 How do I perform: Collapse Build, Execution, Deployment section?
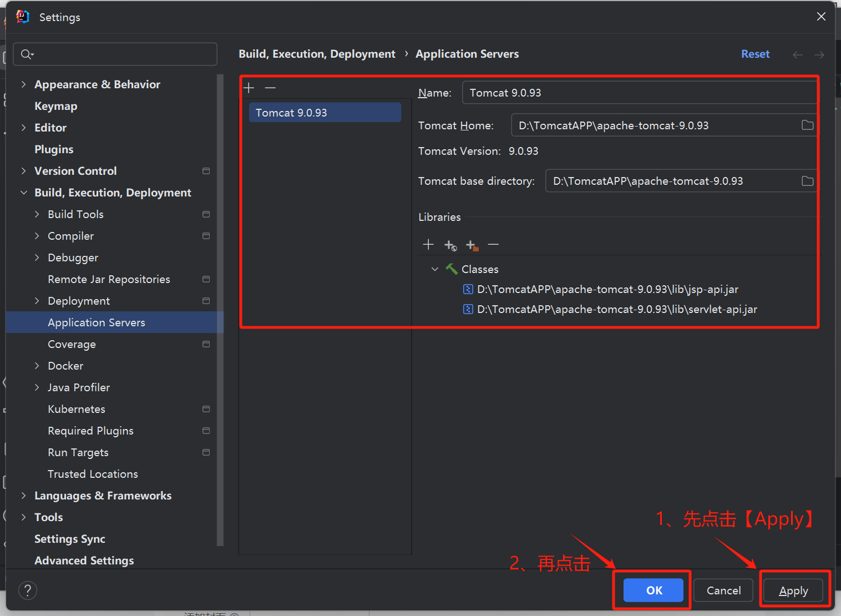click(23, 193)
